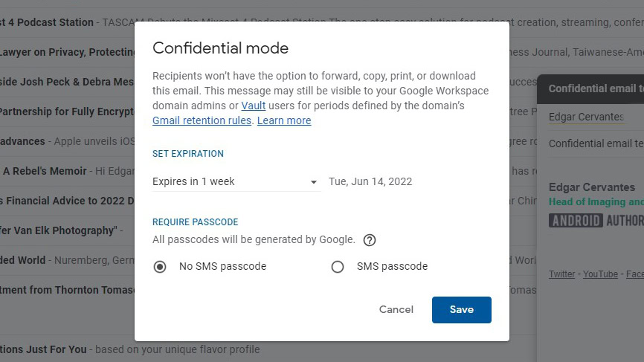Click the Edgar Cervantes recipient field
The height and width of the screenshot is (362, 644).
(x=586, y=117)
